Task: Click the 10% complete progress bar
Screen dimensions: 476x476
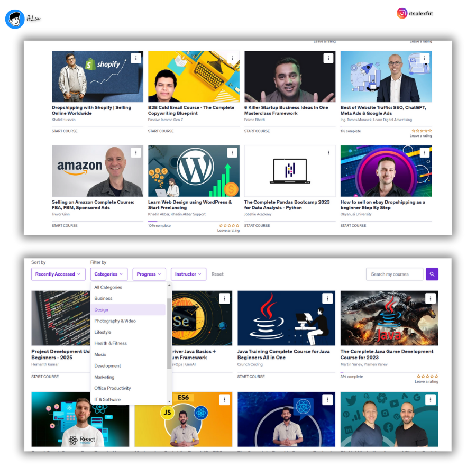Action: (x=194, y=222)
